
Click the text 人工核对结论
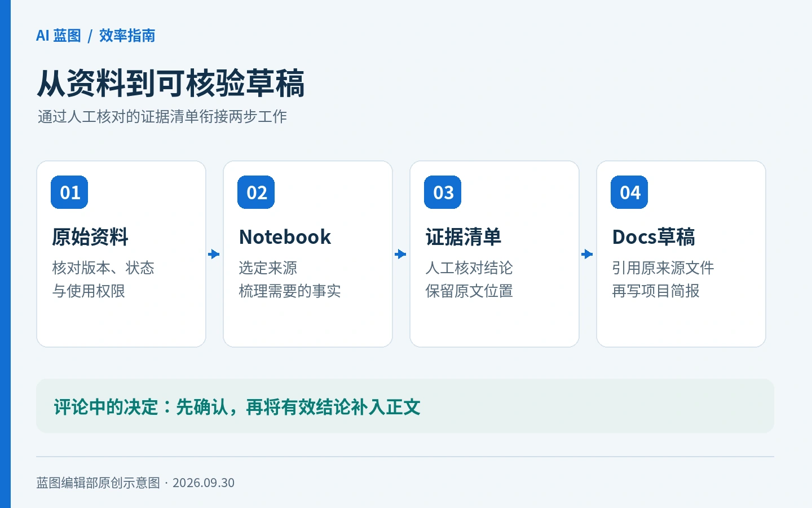(x=469, y=268)
